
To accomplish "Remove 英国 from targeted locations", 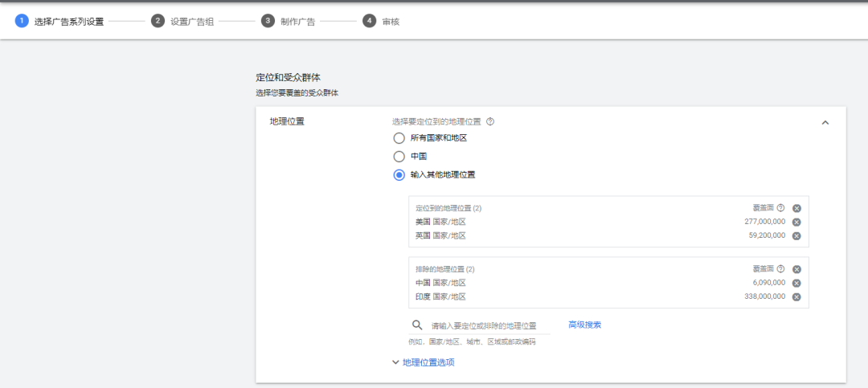I will pos(796,236).
